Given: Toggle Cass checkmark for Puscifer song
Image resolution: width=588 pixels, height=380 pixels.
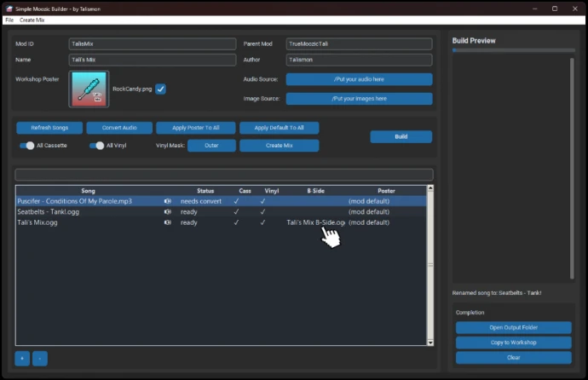Looking at the screenshot, I should [236, 201].
